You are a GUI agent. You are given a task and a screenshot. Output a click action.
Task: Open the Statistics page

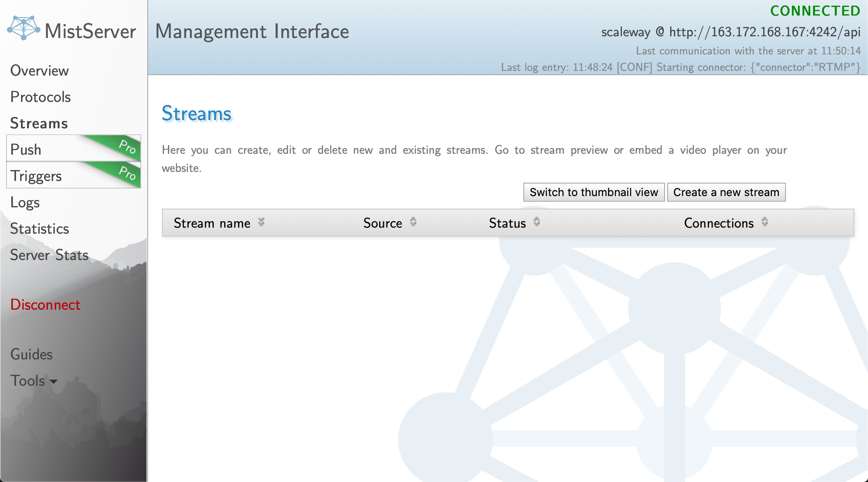pyautogui.click(x=39, y=228)
